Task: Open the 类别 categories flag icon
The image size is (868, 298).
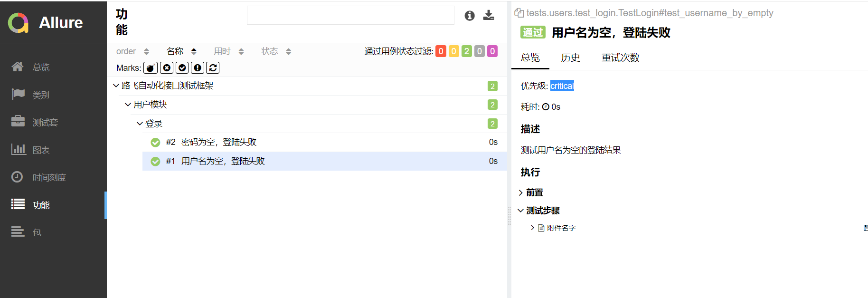Action: [x=18, y=94]
